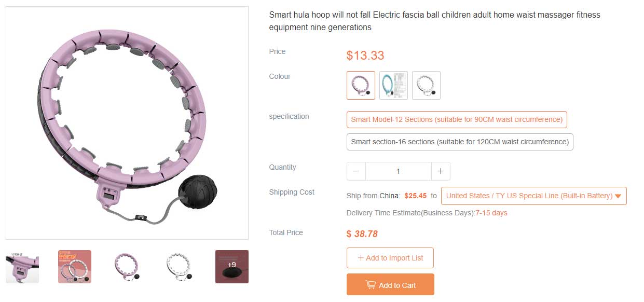Select Smart Model-12 Sections specification

pos(457,119)
